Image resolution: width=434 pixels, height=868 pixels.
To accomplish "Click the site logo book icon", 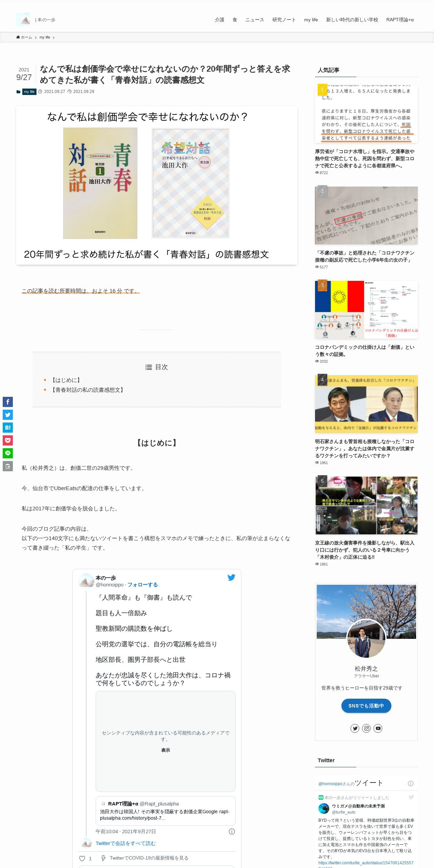I will click(23, 20).
